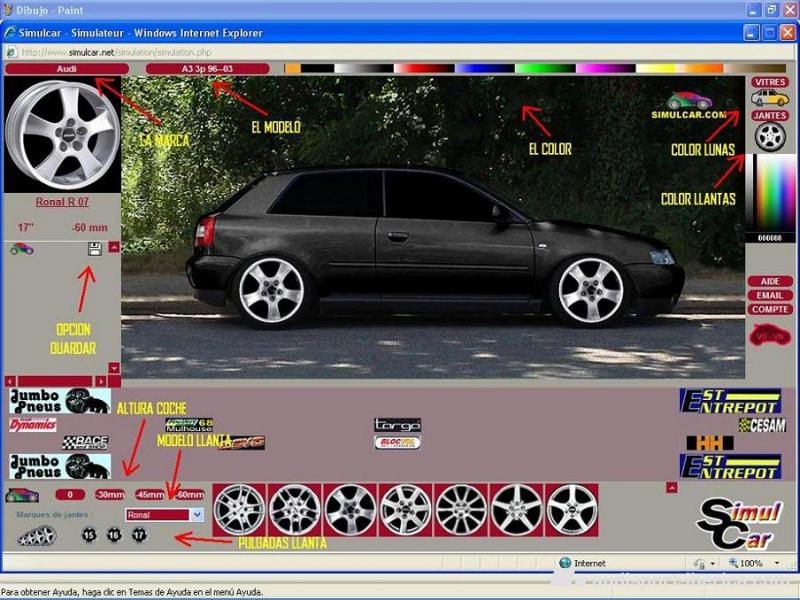Select the 16 inch wheel size
This screenshot has height=600, width=800.
pyautogui.click(x=113, y=535)
